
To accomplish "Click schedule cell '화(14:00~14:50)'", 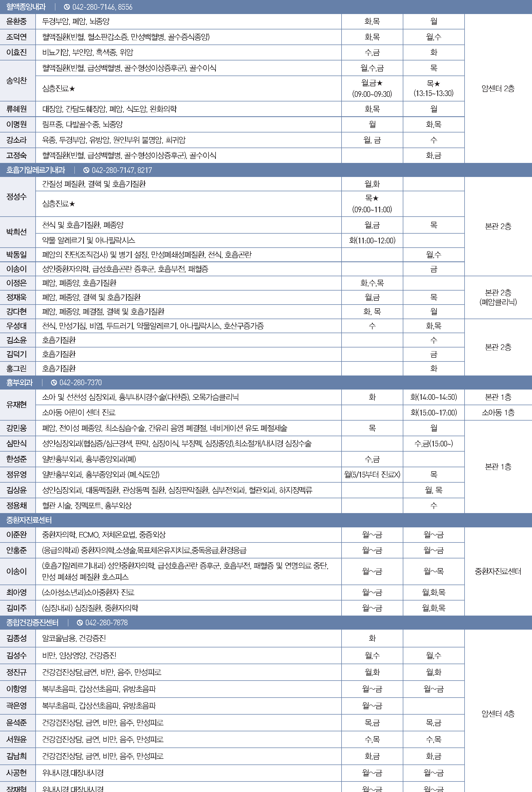I will click(434, 397).
